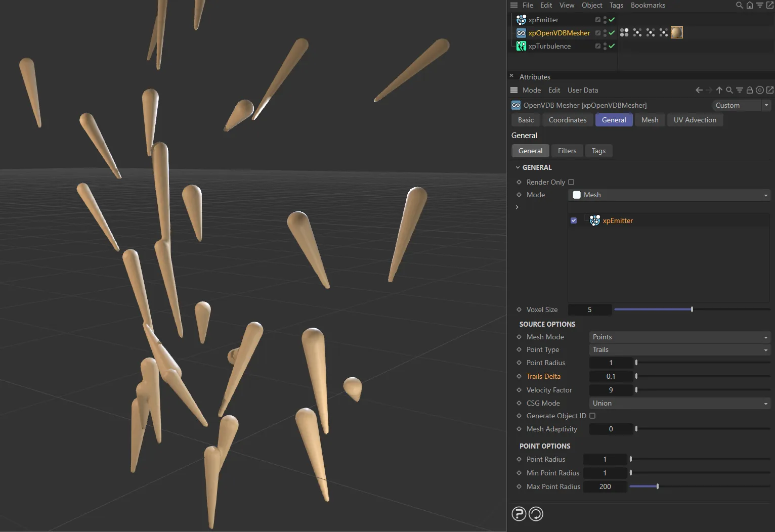The height and width of the screenshot is (532, 775).
Task: Click the xpTurbulence object icon
Action: pos(521,46)
